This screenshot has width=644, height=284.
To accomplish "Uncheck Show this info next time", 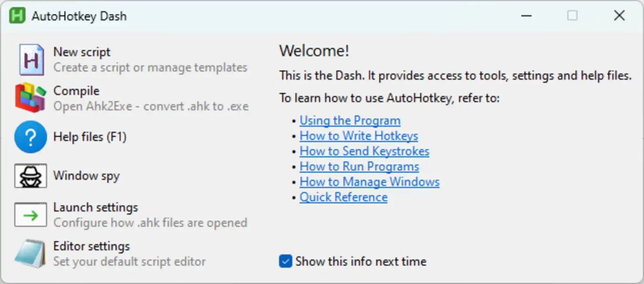I will [x=285, y=261].
